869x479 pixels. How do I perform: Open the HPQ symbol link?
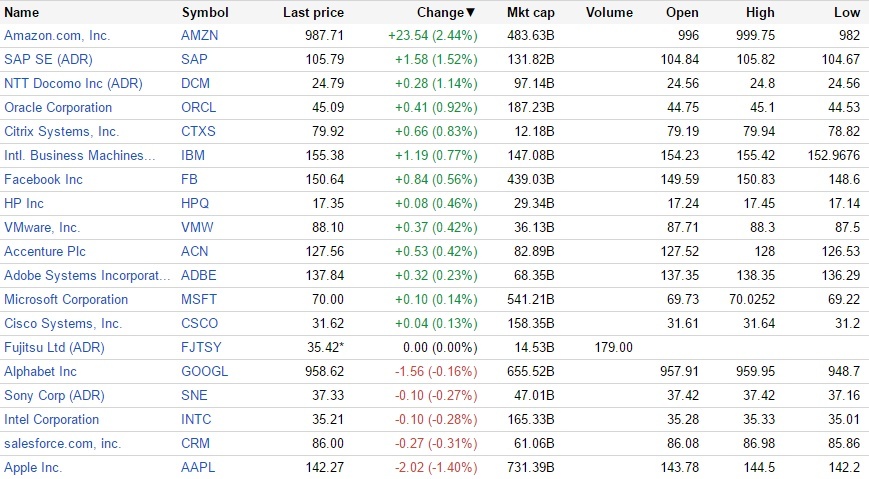click(195, 204)
